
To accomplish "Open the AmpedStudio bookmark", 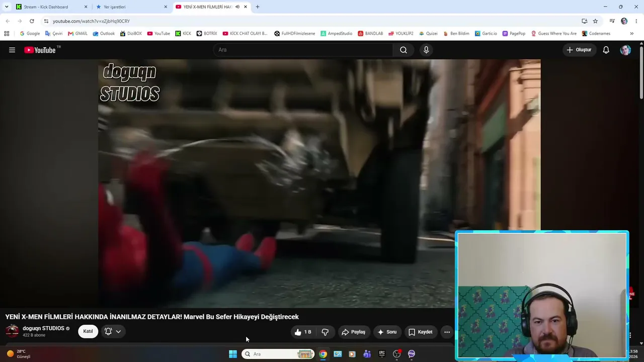I will coord(337,34).
